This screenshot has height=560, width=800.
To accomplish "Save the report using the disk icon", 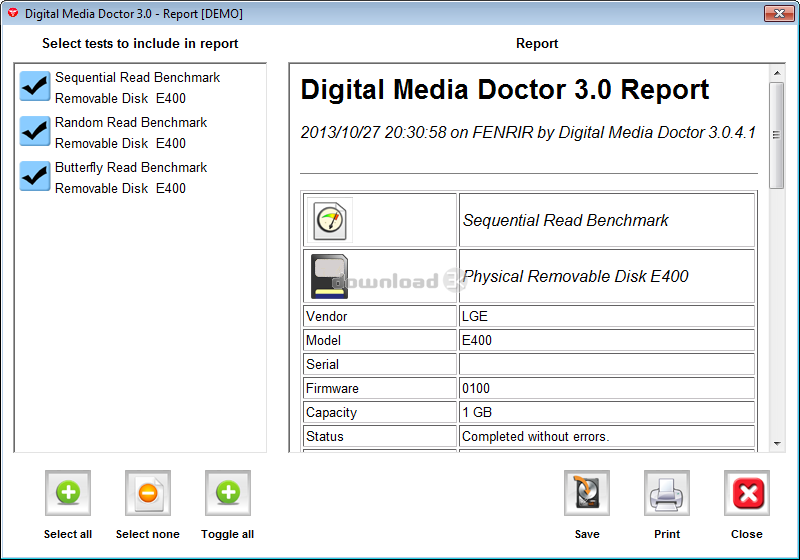I will [587, 493].
